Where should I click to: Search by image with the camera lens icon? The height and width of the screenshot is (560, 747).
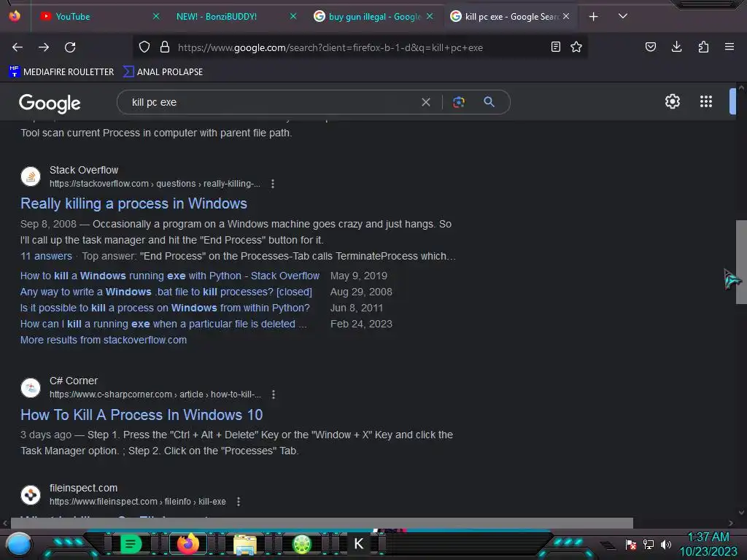(x=458, y=102)
